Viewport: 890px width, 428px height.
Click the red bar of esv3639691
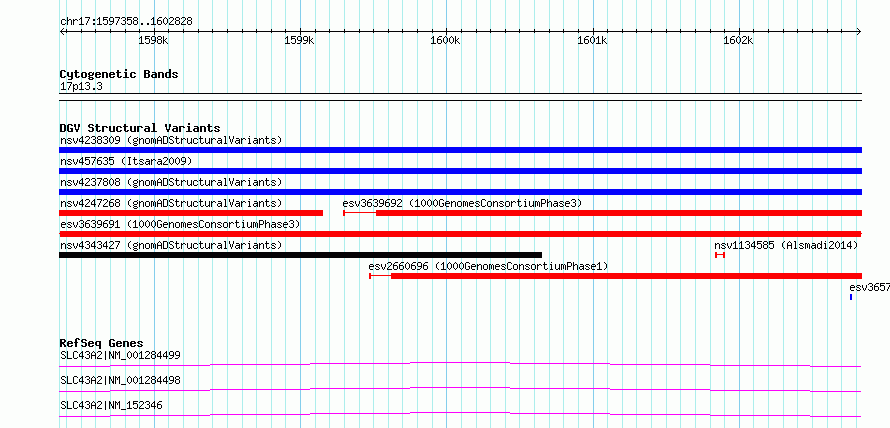(x=460, y=234)
